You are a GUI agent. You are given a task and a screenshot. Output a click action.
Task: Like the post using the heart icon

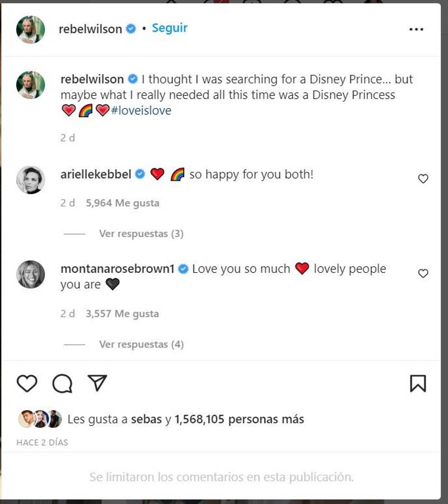pyautogui.click(x=26, y=383)
